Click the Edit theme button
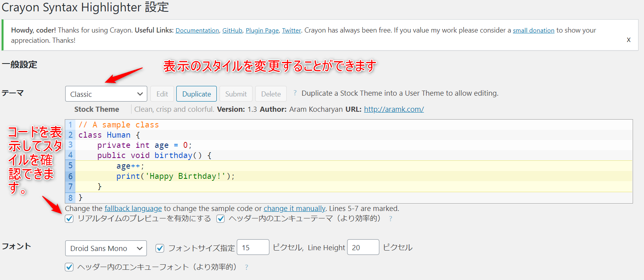Viewport: 644px width, 280px height. coord(162,94)
